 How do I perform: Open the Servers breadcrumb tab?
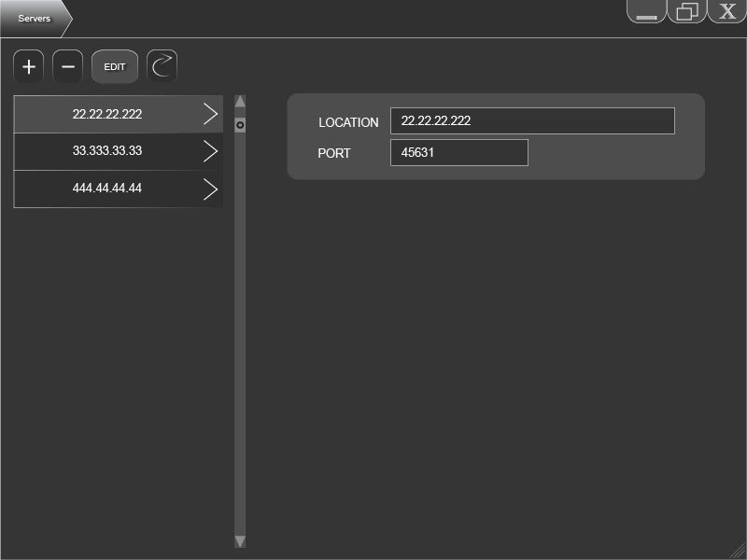(35, 18)
